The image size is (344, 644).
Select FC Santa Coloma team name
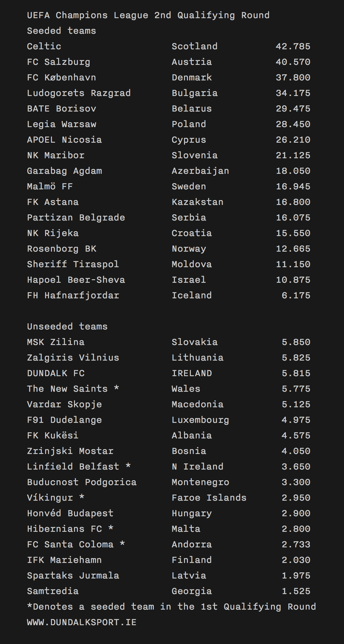pyautogui.click(x=70, y=544)
